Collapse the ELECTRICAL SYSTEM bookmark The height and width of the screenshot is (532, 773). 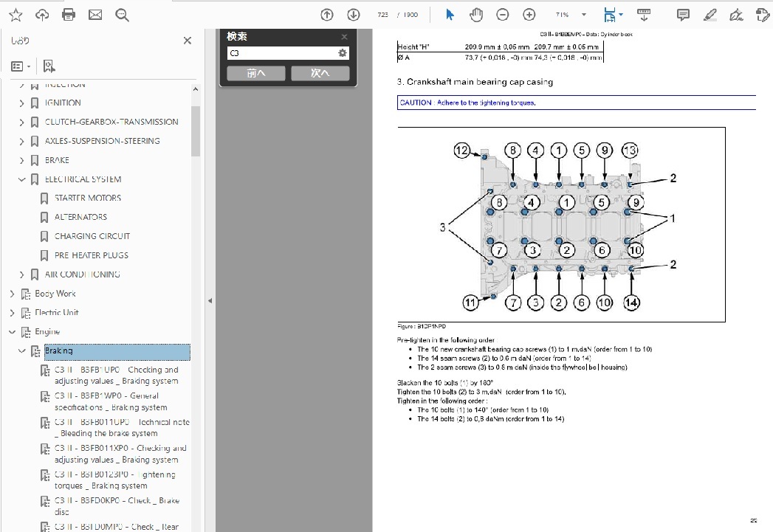click(21, 179)
